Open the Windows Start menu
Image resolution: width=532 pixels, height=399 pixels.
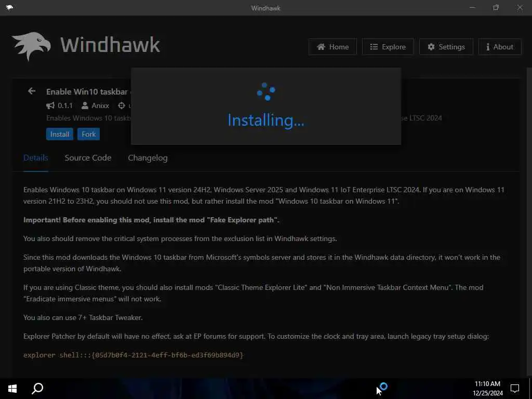[x=12, y=389]
